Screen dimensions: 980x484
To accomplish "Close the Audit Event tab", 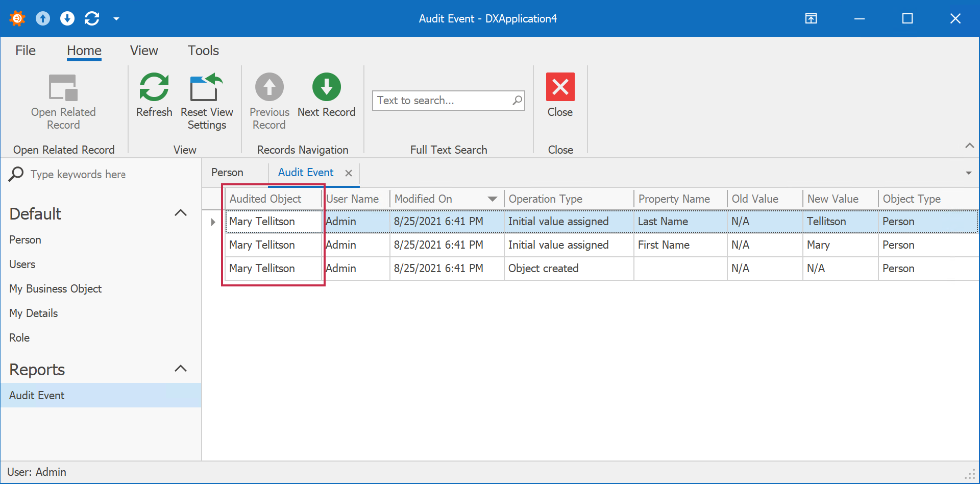I will point(349,173).
